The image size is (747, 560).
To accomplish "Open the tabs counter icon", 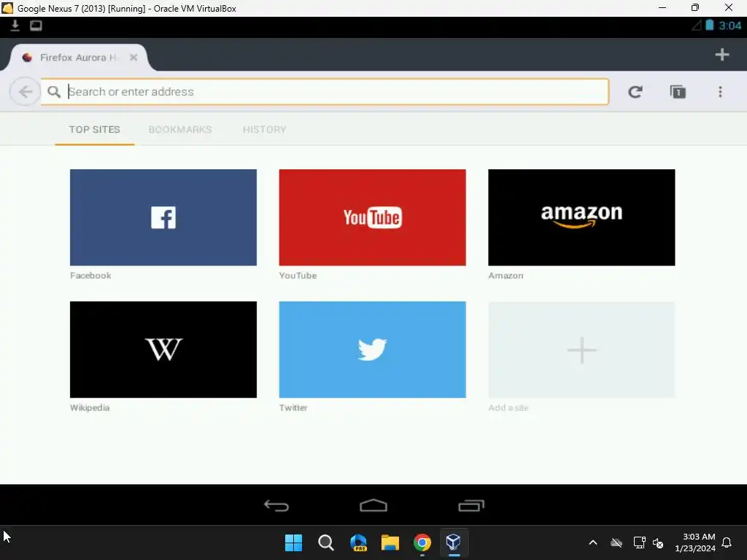I will (678, 91).
